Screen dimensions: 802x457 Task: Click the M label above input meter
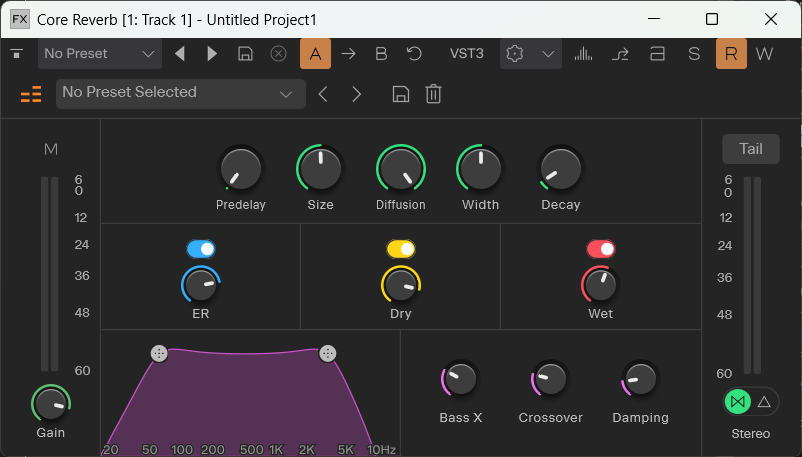51,149
